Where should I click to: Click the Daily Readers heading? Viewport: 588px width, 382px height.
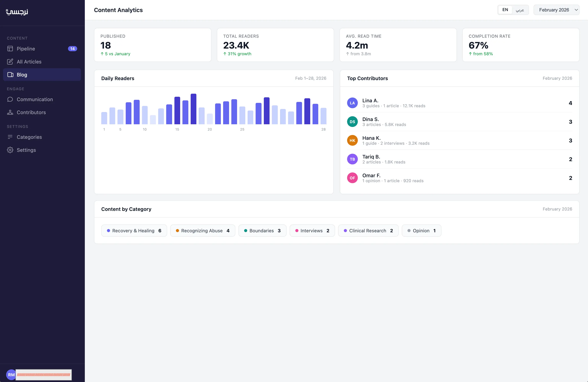(x=118, y=78)
